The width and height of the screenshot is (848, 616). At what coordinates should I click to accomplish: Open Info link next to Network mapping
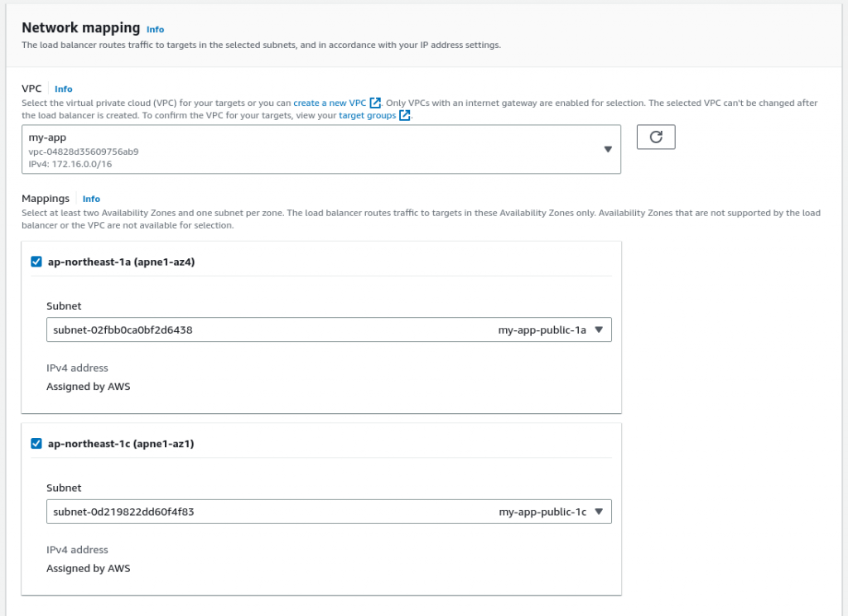pos(155,30)
